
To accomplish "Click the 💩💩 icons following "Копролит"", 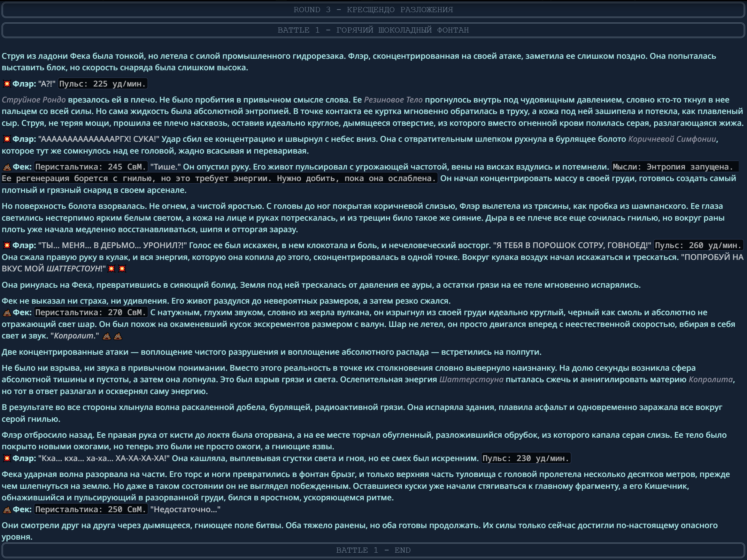I will [x=112, y=336].
